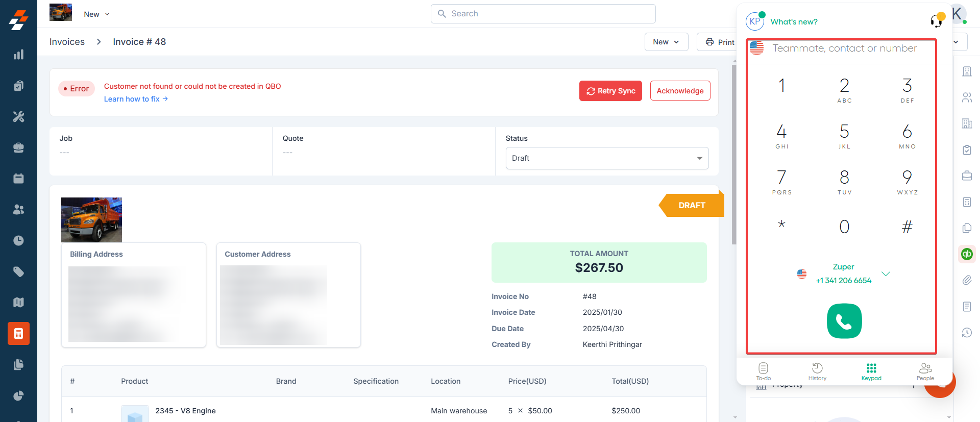Screen dimensions: 980x422
Task: Open the notes page icon in right sidebar
Action: pyautogui.click(x=967, y=306)
